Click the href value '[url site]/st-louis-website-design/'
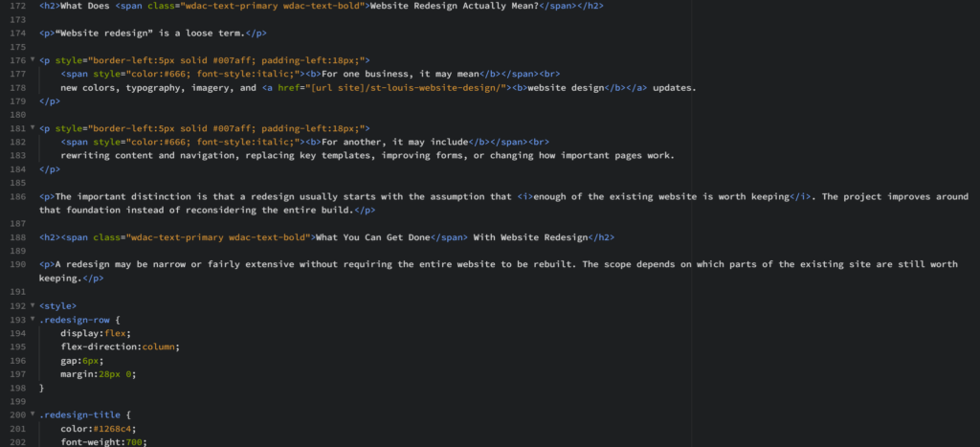 click(x=404, y=88)
